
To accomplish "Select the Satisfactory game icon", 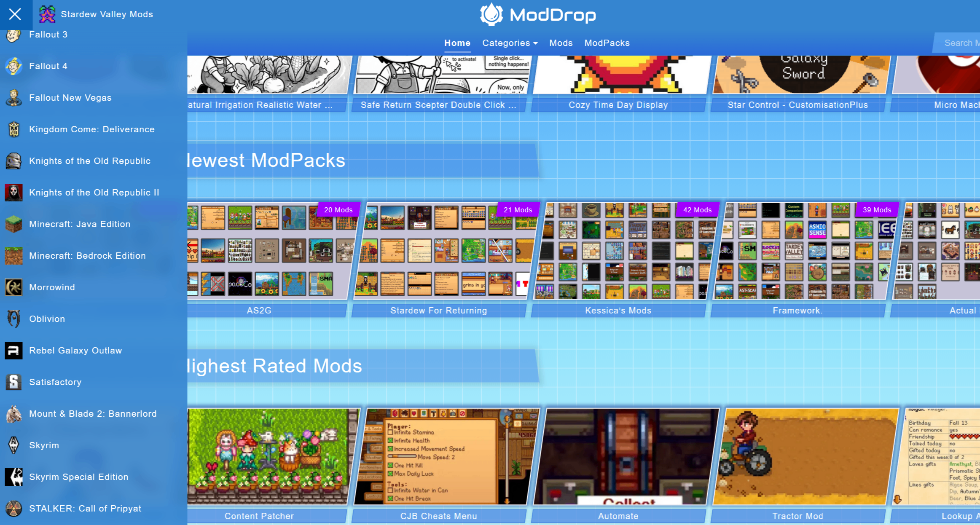I will (13, 382).
